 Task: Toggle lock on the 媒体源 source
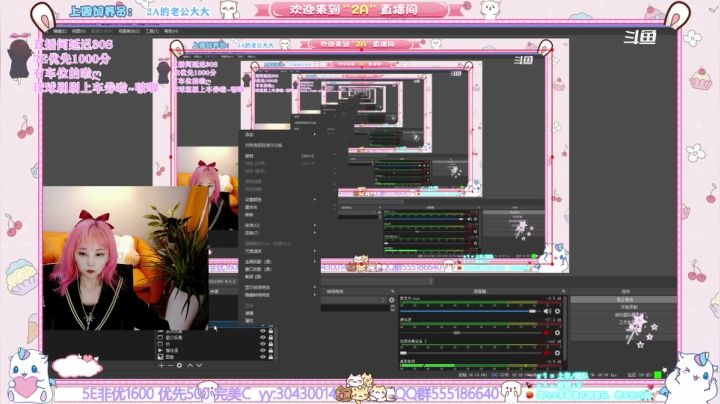pyautogui.click(x=270, y=350)
